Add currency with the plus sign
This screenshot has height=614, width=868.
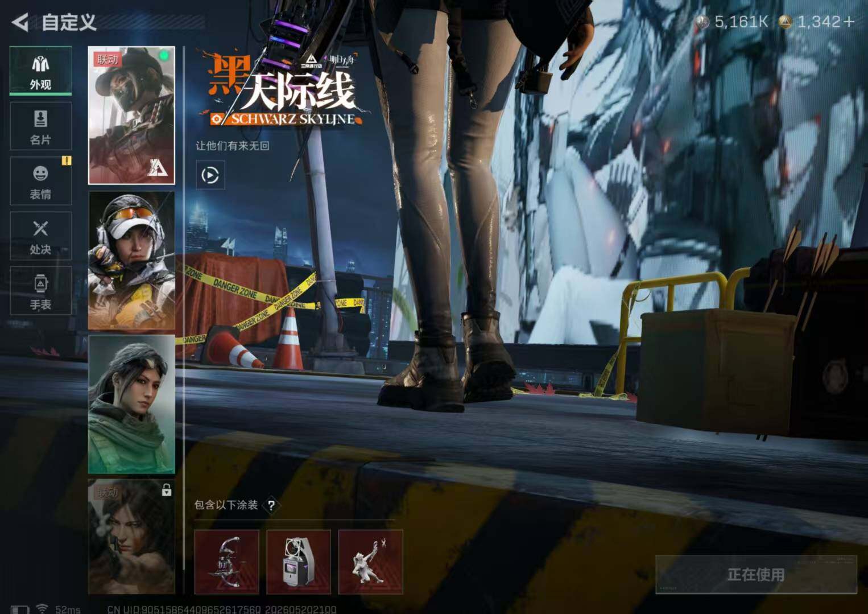pyautogui.click(x=849, y=22)
